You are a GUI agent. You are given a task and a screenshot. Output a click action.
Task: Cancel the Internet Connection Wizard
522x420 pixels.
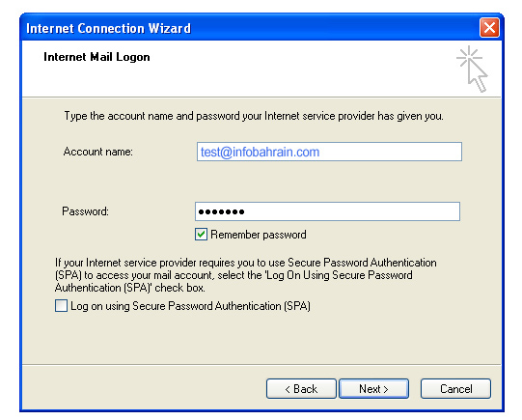(x=455, y=389)
